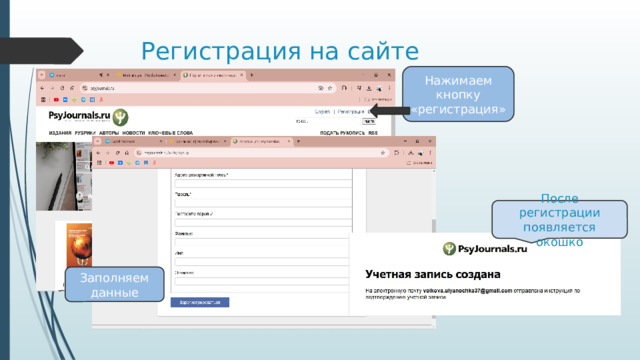Open ИЗДАНИЯ menu on PsyJournals homepage
The height and width of the screenshot is (360, 640).
click(x=60, y=133)
